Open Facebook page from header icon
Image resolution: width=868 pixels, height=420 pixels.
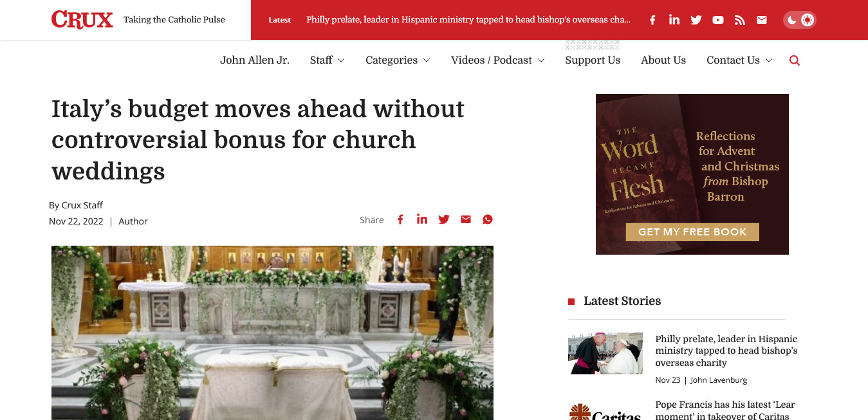652,20
